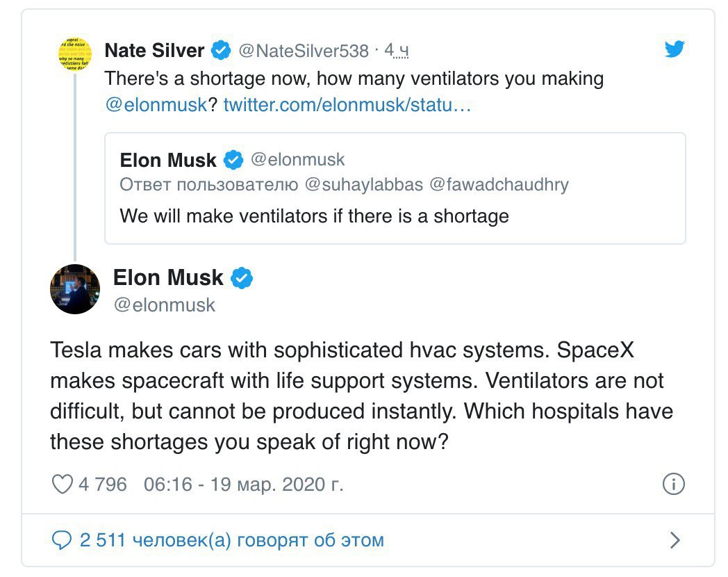This screenshot has width=728, height=577.
Task: Like the tweet with the heart icon
Action: click(x=62, y=484)
